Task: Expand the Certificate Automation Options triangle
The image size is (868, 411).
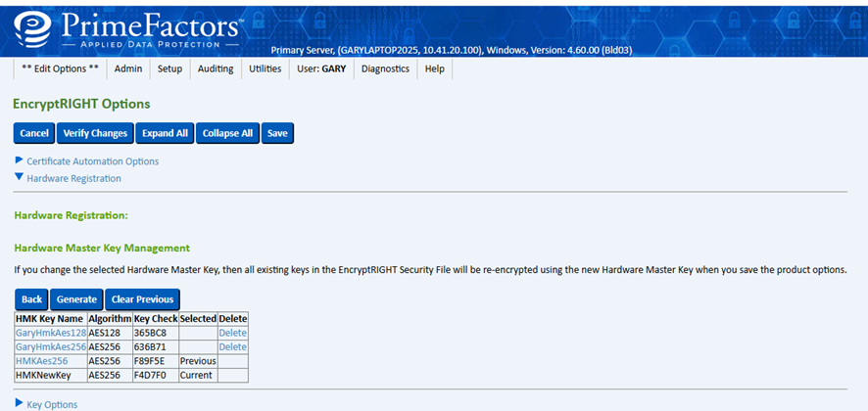Action: (20, 160)
